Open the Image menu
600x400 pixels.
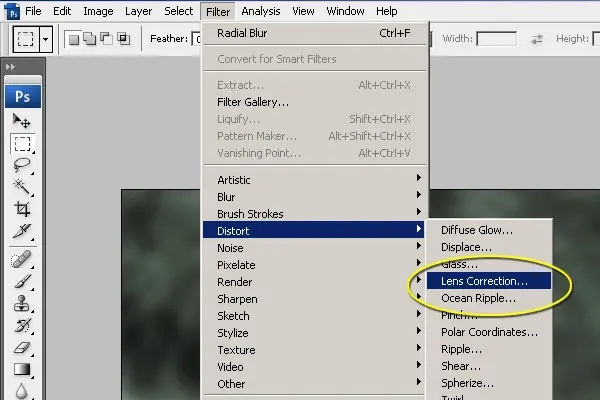coord(98,11)
